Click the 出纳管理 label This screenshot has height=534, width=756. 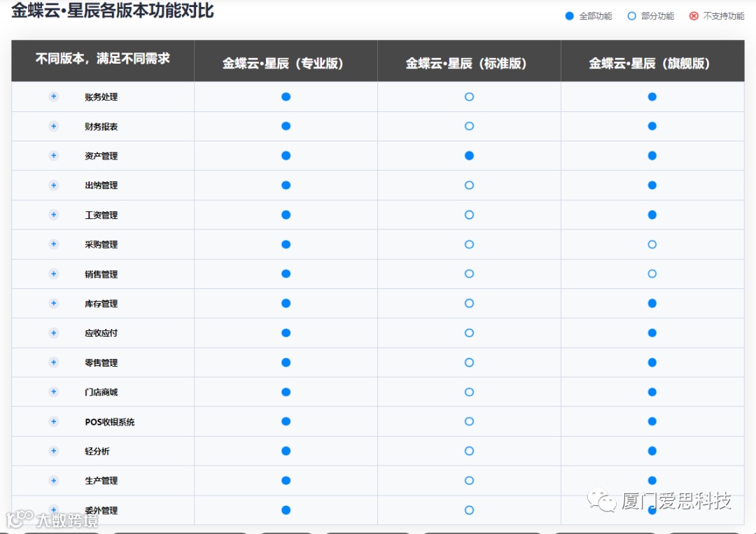pos(101,185)
